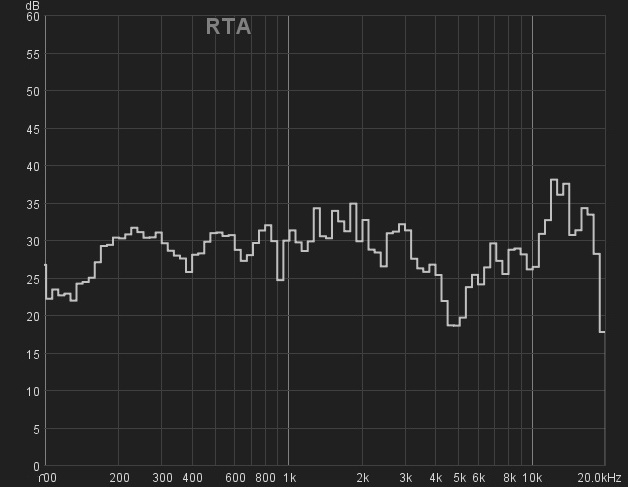Viewport: 628px width, 487px height.
Task: Click the 400 frequency axis label
Action: pyautogui.click(x=192, y=478)
